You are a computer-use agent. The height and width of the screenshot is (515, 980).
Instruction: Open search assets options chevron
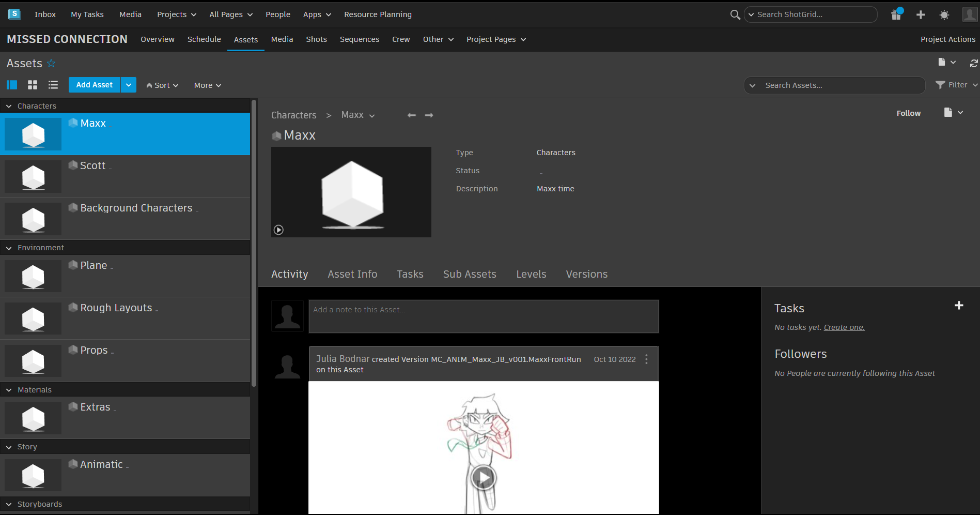point(753,85)
